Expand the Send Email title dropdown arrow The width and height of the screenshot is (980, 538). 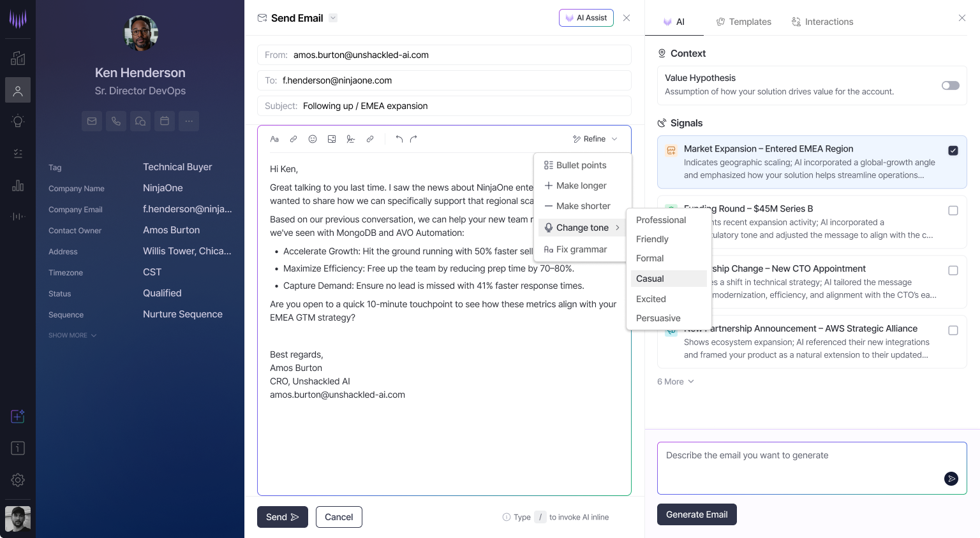(333, 18)
